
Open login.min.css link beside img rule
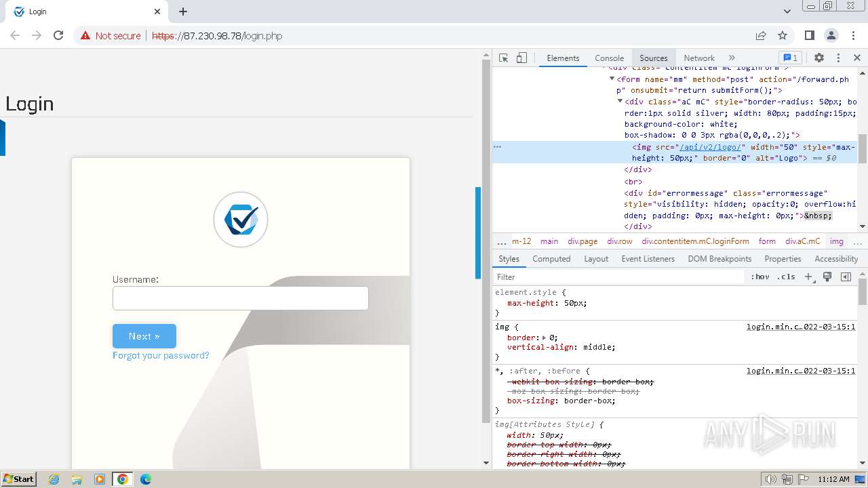801,327
